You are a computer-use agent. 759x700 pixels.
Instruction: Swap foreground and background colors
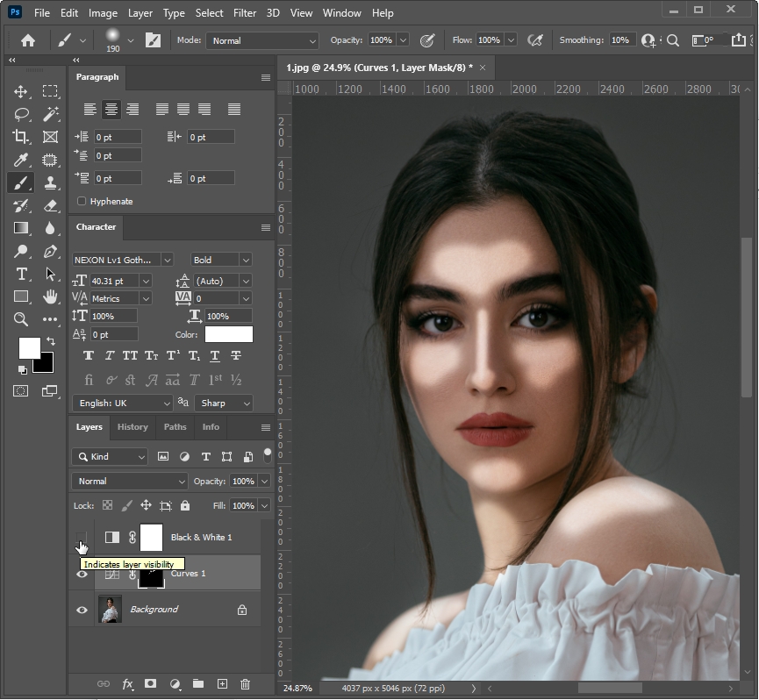[x=50, y=341]
